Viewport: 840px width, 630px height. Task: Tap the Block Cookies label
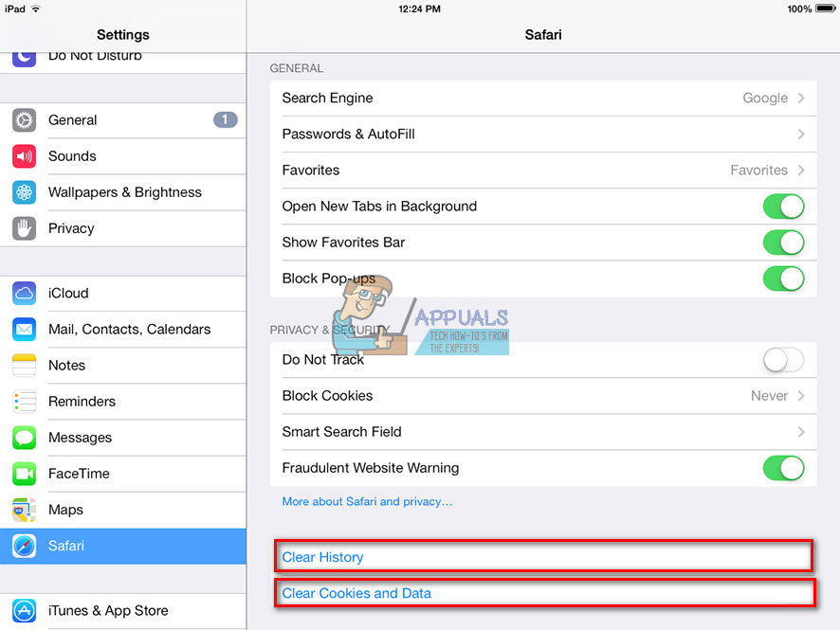pos(327,396)
